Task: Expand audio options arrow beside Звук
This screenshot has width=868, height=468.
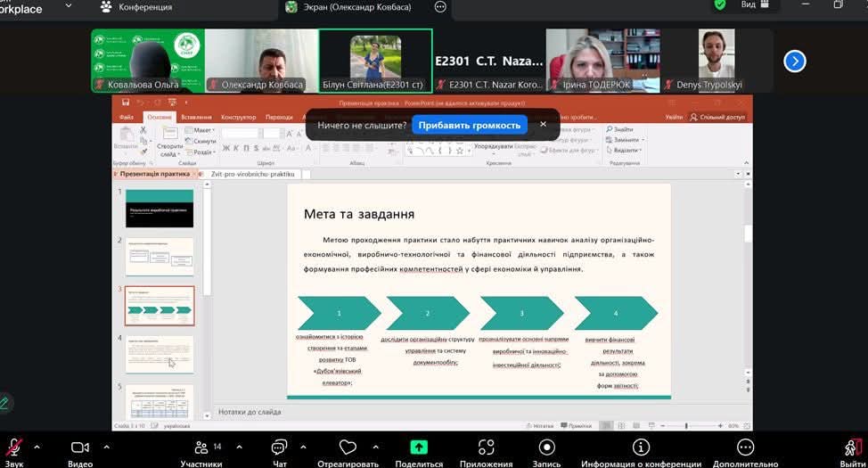Action: [x=37, y=447]
